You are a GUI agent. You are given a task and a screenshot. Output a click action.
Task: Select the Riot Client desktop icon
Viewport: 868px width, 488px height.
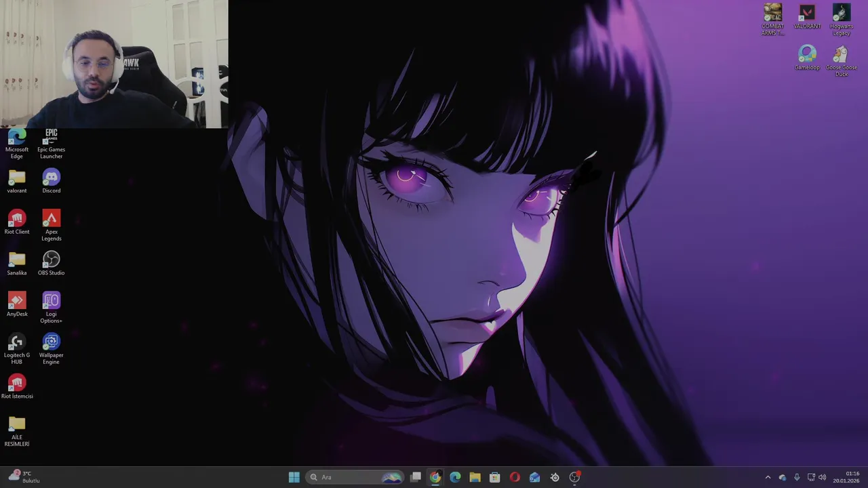[x=17, y=223]
